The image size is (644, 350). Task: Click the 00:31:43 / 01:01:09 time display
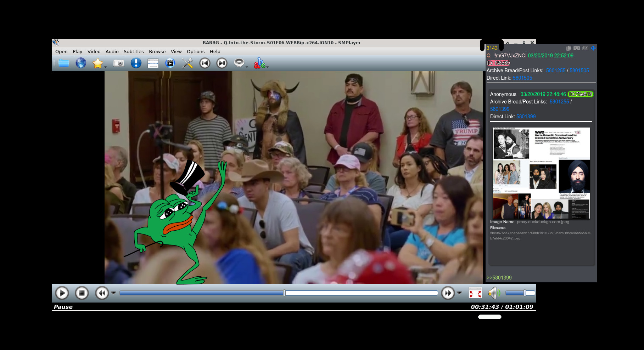point(502,307)
